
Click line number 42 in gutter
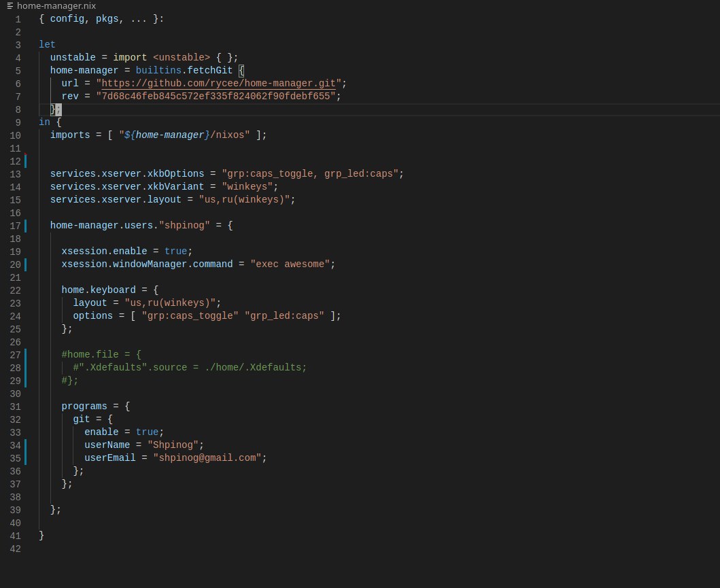(15, 549)
